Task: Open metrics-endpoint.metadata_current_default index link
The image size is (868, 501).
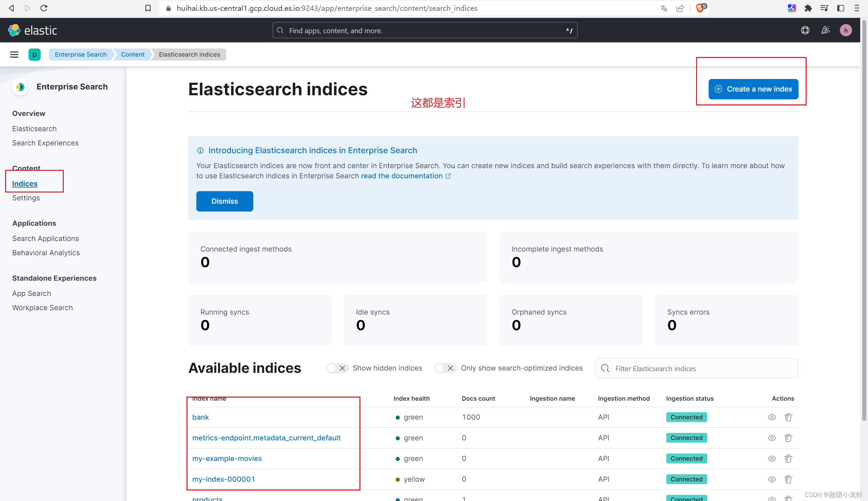Action: click(x=266, y=438)
